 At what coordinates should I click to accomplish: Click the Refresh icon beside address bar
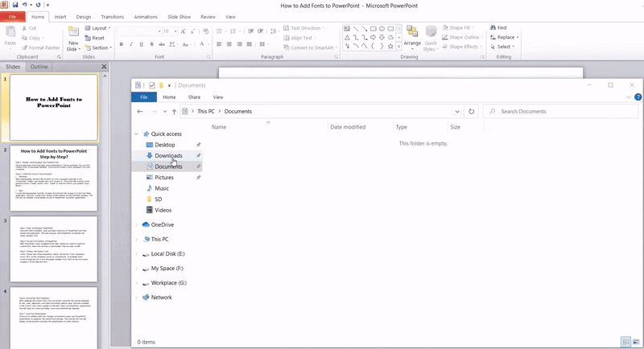coord(472,111)
